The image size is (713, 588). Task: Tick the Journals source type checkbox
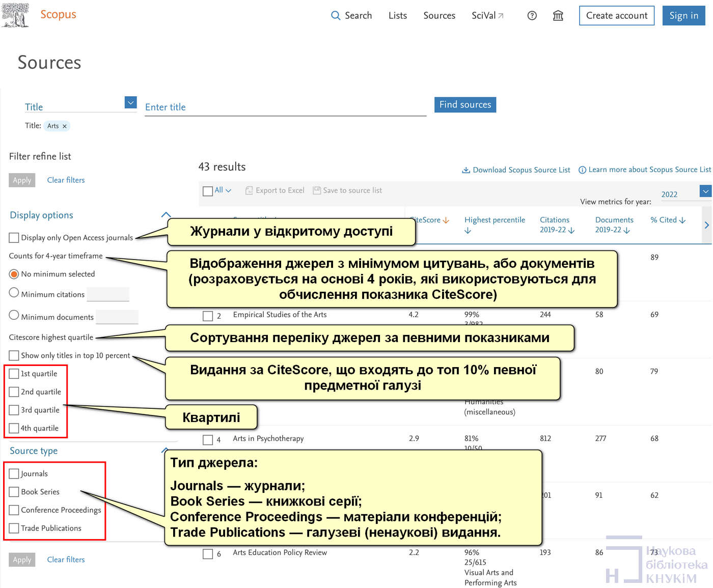point(14,473)
